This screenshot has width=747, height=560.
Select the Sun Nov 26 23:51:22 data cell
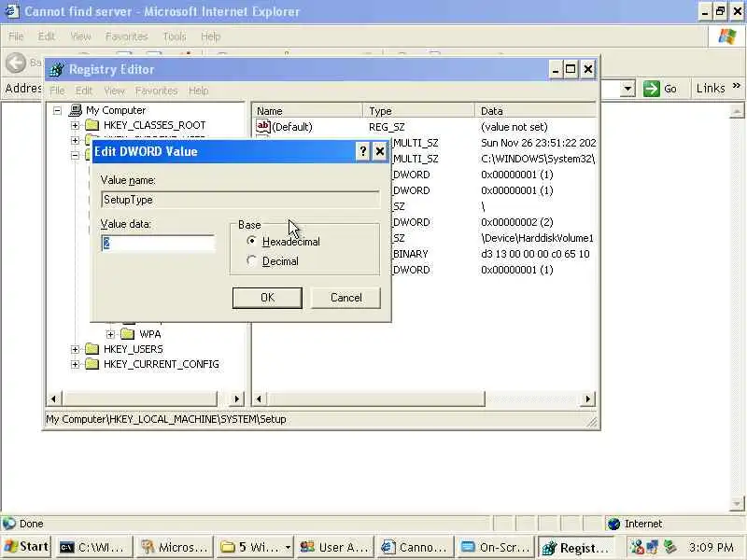539,143
